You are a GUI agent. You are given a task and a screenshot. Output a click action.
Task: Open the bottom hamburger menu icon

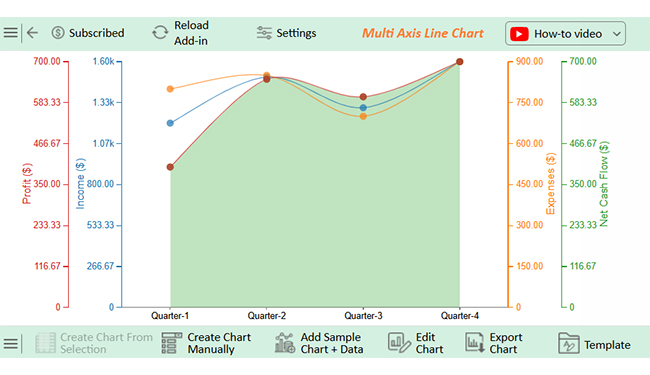(x=11, y=344)
